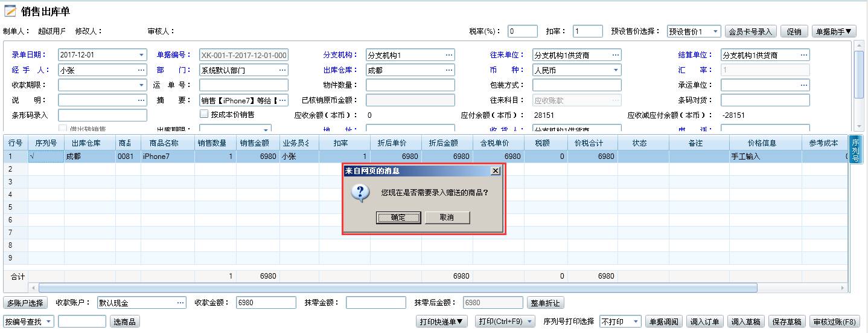The image size is (868, 333).
Task: Click 取消 in the message dialog
Action: (447, 218)
